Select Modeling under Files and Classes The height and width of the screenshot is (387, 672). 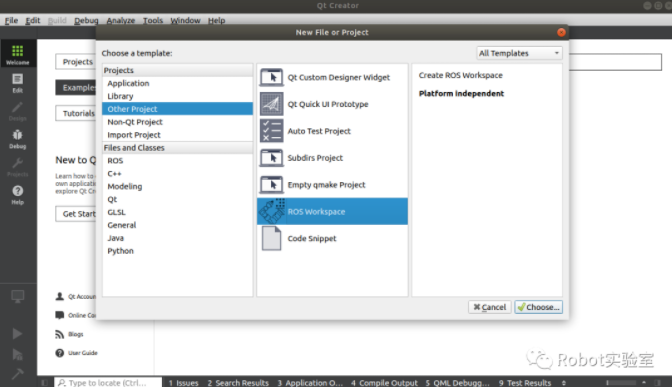177,186
